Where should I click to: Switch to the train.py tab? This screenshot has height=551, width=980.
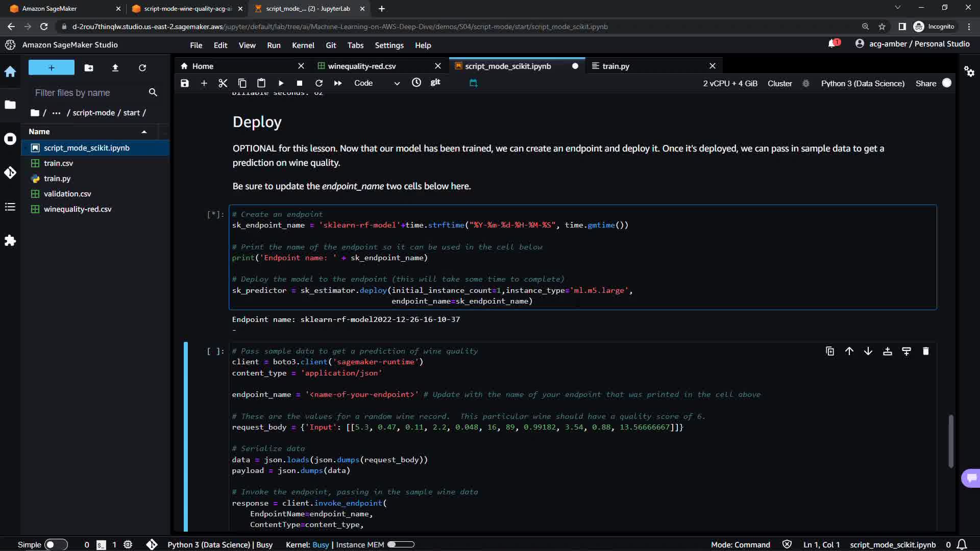coord(616,66)
